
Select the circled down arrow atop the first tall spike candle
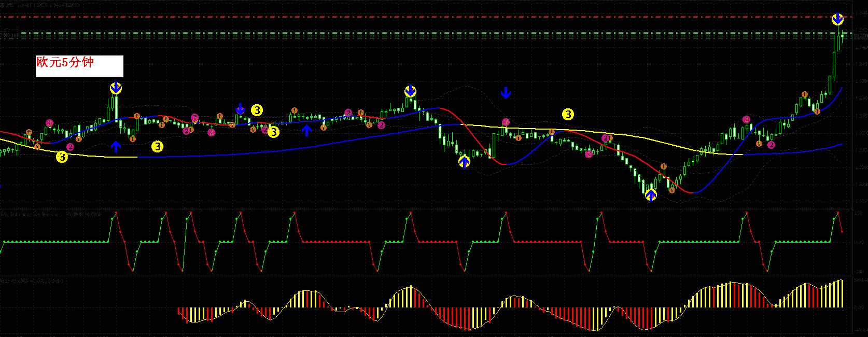(x=116, y=88)
